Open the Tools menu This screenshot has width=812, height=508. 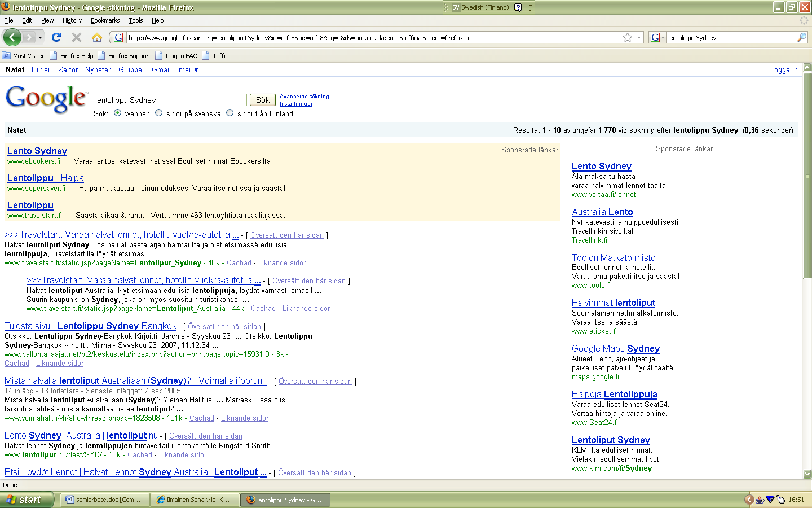[x=136, y=20]
